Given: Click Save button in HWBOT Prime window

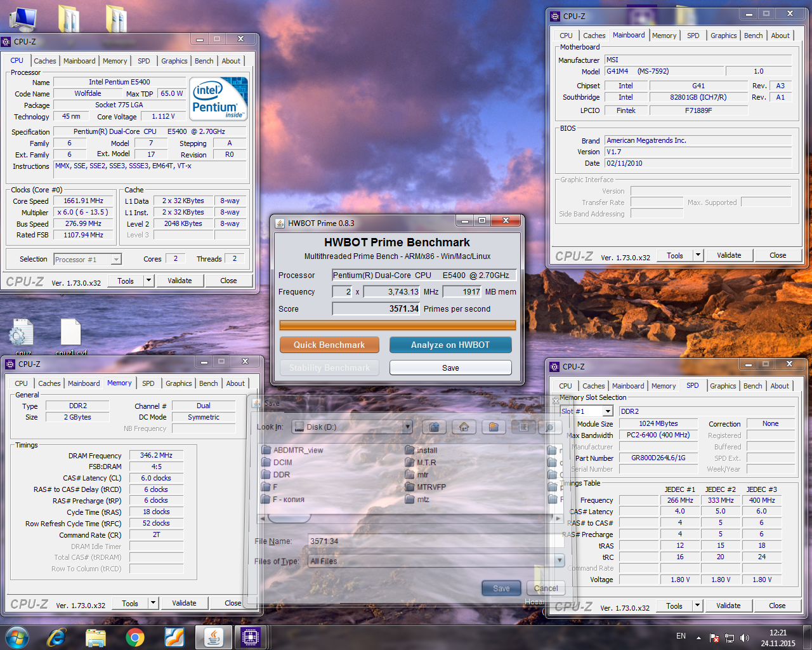Looking at the screenshot, I should [450, 368].
